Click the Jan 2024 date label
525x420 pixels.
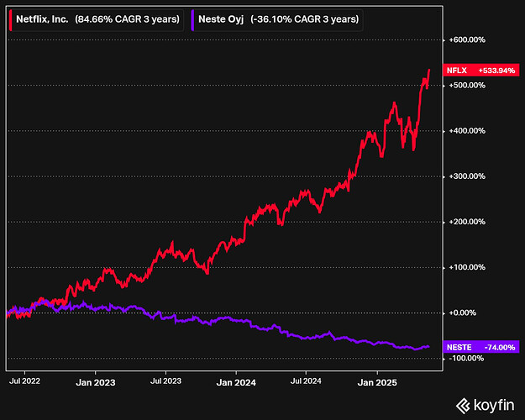[x=236, y=382]
